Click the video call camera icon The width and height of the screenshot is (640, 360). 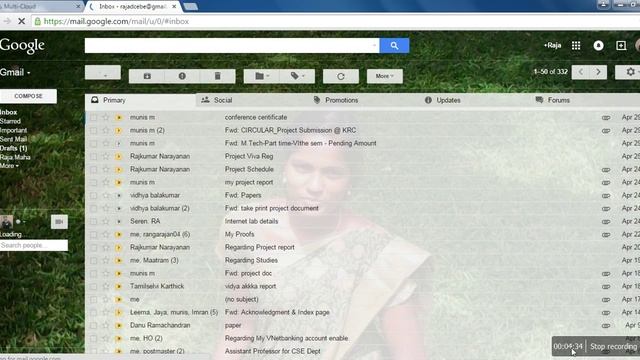coord(59,222)
